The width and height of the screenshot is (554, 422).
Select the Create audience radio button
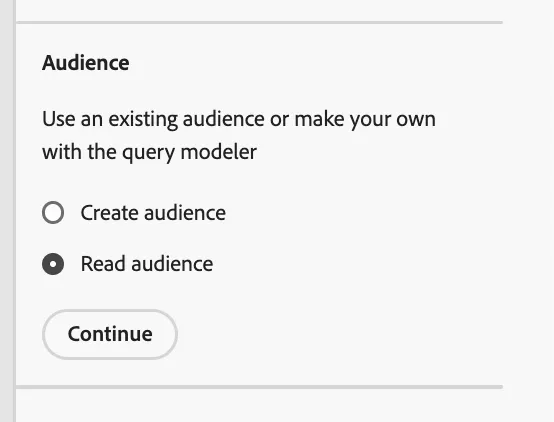(x=53, y=213)
